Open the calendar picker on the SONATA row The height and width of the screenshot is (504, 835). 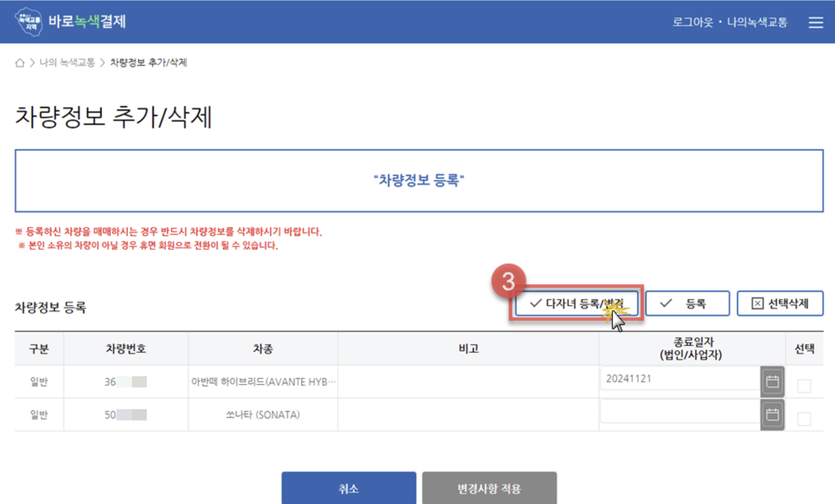(772, 414)
